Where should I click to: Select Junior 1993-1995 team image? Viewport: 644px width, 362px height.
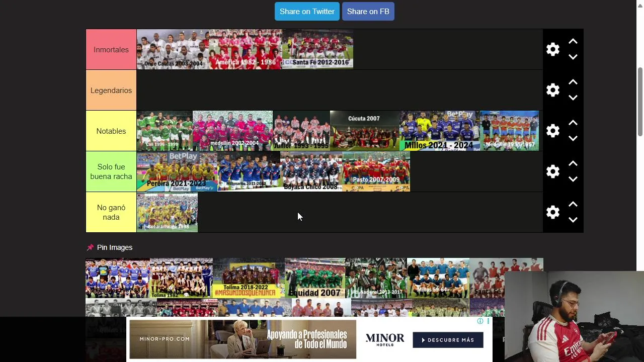click(301, 131)
